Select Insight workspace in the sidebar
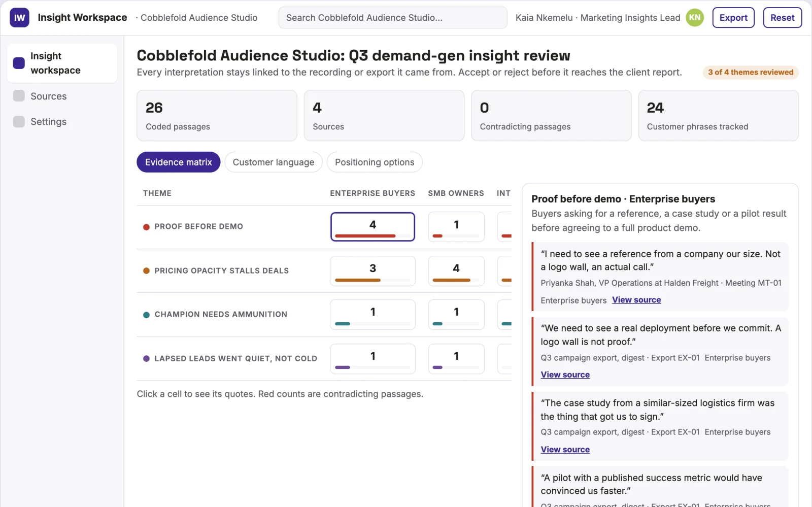The height and width of the screenshot is (507, 812). coord(62,63)
